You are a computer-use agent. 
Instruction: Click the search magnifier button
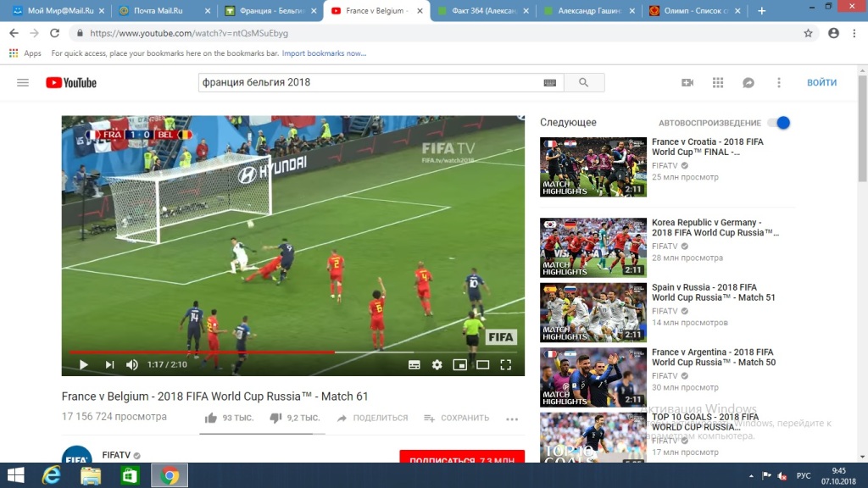pyautogui.click(x=584, y=82)
